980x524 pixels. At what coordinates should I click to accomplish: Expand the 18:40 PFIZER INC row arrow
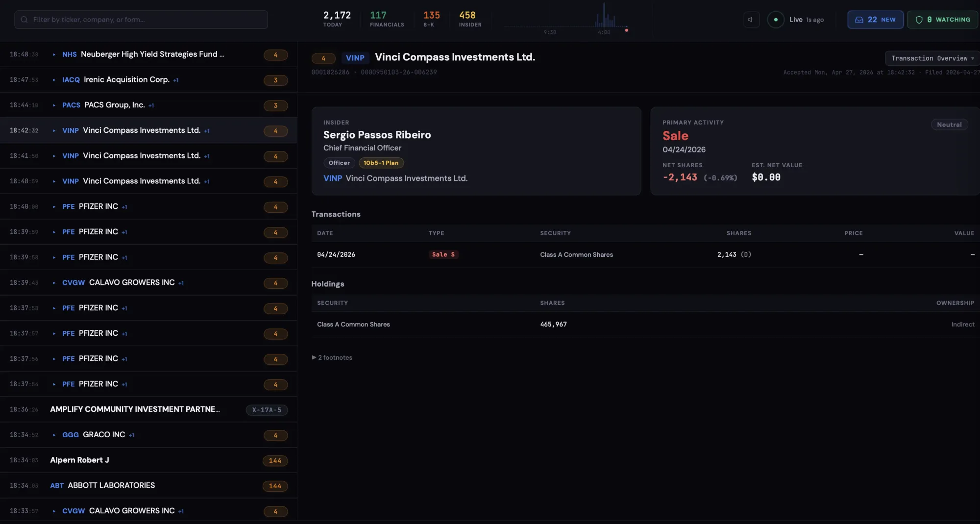tap(54, 207)
